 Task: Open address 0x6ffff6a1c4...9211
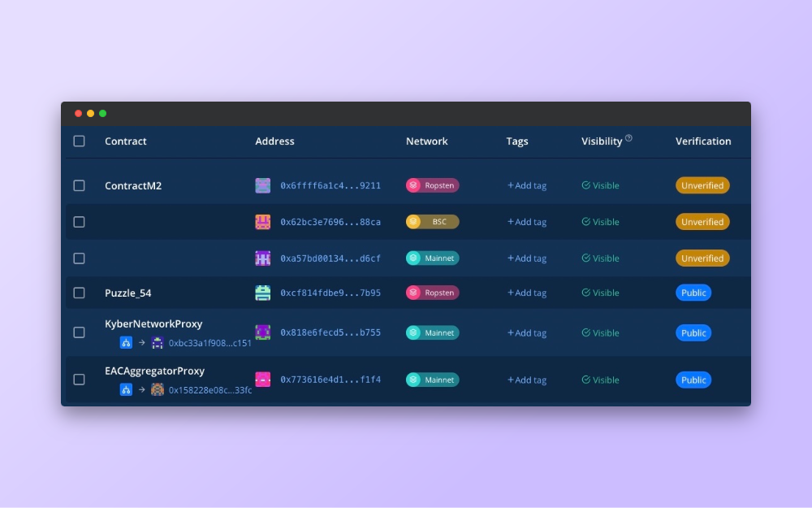click(330, 185)
